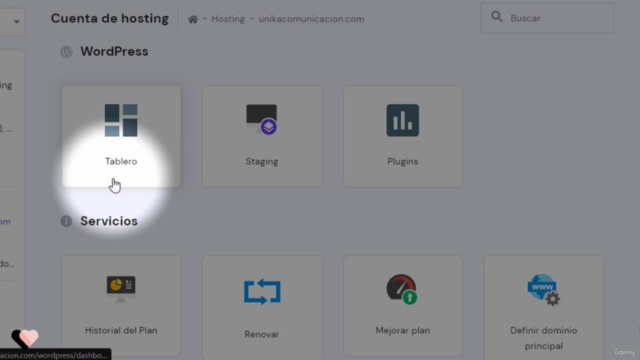This screenshot has height=360, width=640.
Task: Open the Plugins card
Action: point(403,136)
